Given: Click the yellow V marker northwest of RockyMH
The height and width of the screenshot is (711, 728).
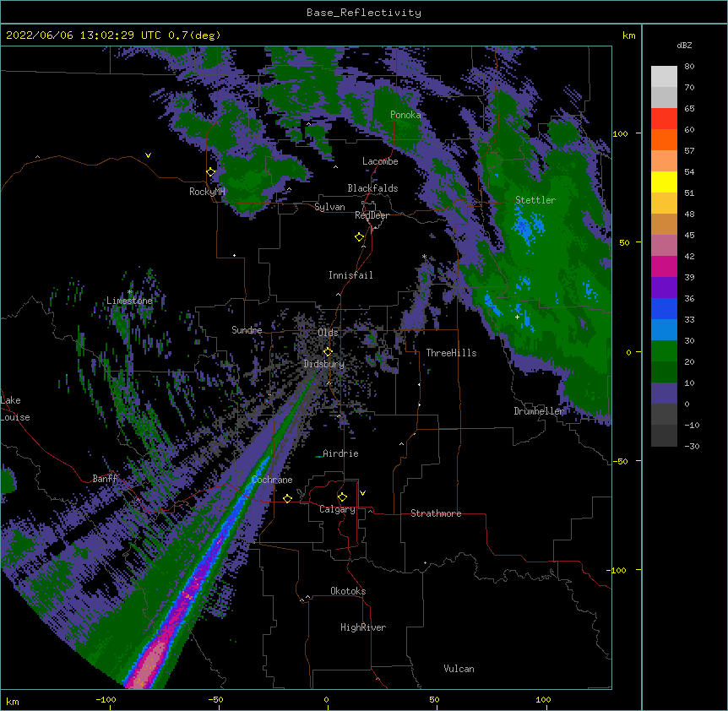Looking at the screenshot, I should (148, 155).
